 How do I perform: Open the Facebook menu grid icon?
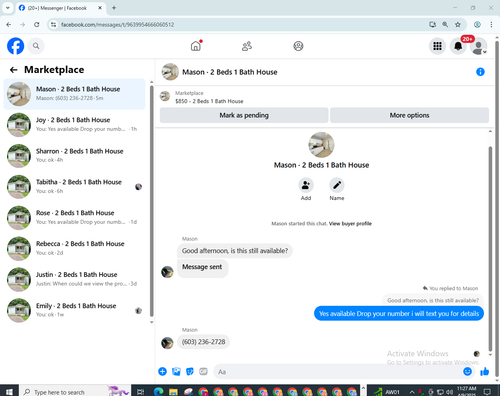(437, 46)
